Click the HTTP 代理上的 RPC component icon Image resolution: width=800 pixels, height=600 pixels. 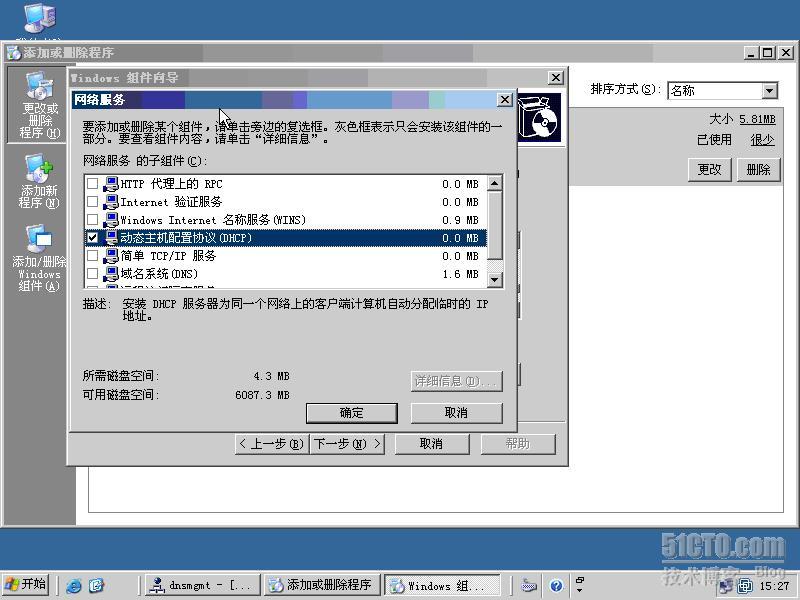(111, 184)
